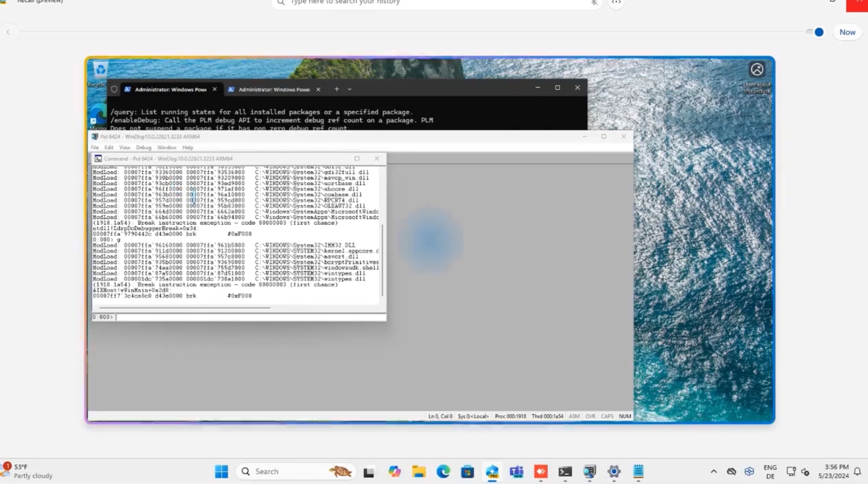
Task: Click the NUM status bar indicator
Action: point(625,416)
